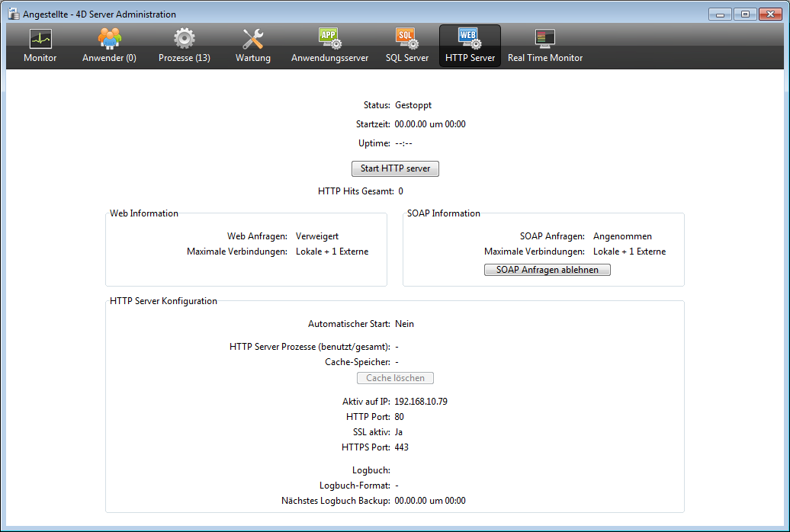This screenshot has width=790, height=532.
Task: Click the IP address 192.168.10.79
Action: (421, 401)
